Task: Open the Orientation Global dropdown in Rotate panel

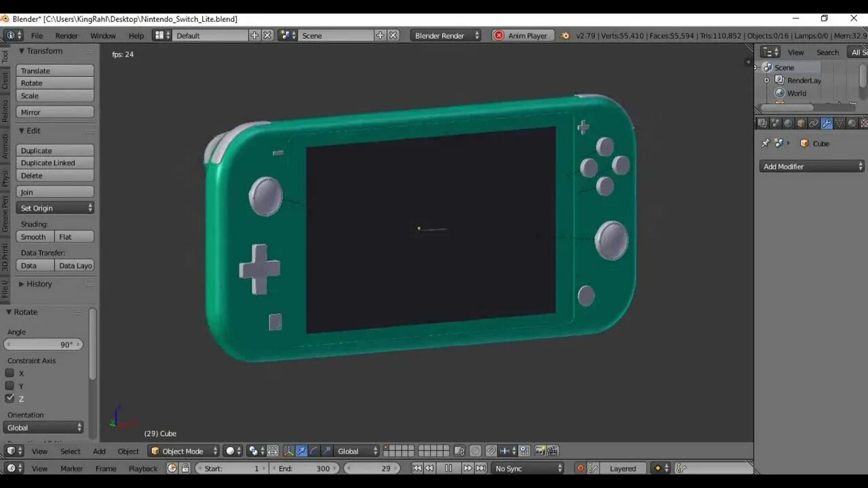Action: (x=44, y=428)
